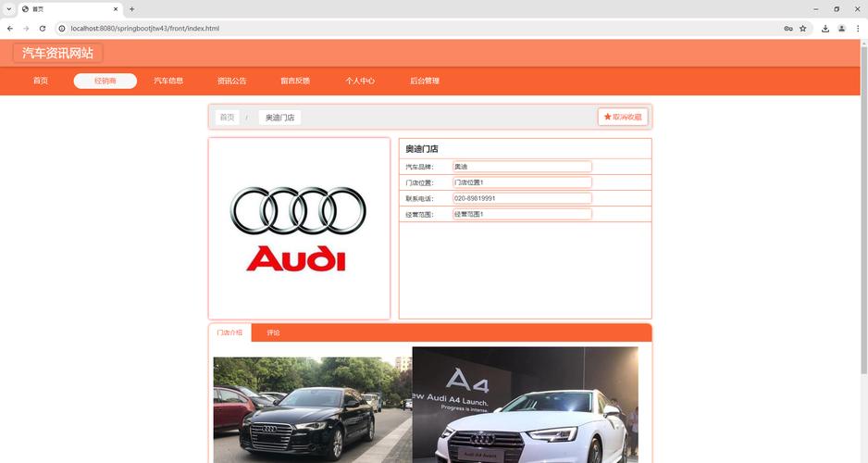Open the 资讯公告 navigation item
868x463 pixels.
click(232, 81)
